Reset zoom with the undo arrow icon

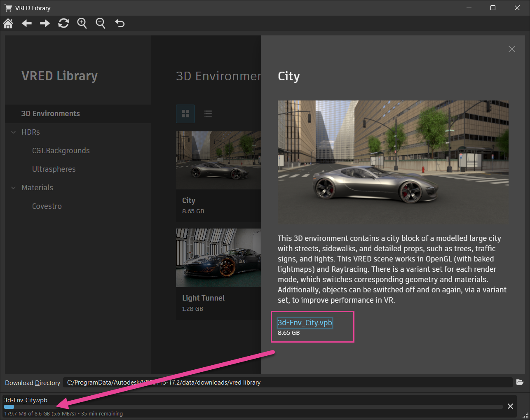coord(120,23)
